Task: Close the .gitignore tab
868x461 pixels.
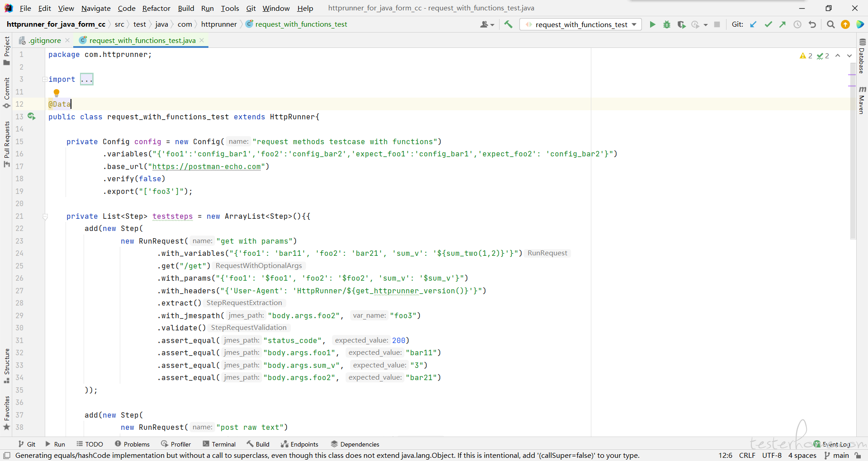Action: (x=67, y=40)
